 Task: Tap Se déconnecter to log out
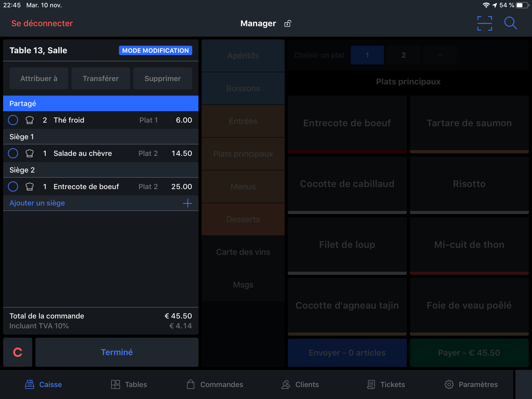[x=42, y=23]
